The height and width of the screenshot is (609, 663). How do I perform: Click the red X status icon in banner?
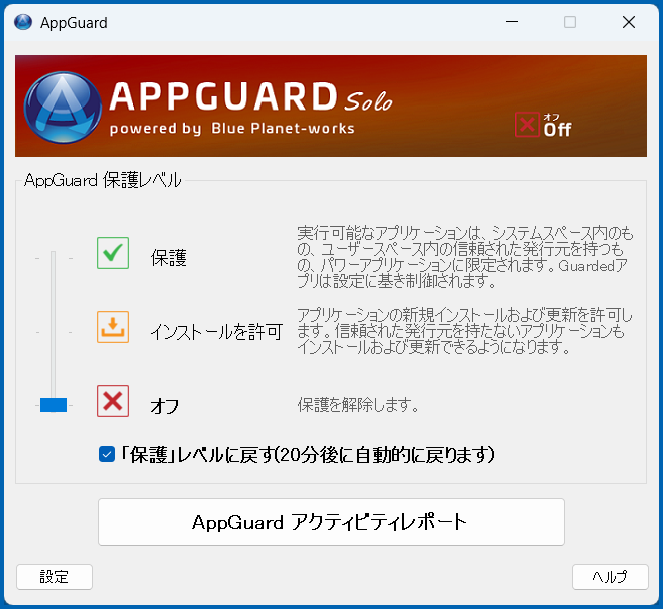coord(526,125)
